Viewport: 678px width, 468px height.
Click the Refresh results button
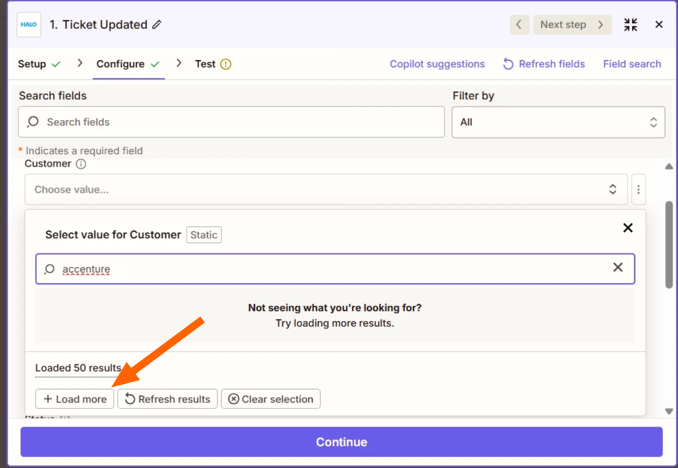[x=168, y=399]
